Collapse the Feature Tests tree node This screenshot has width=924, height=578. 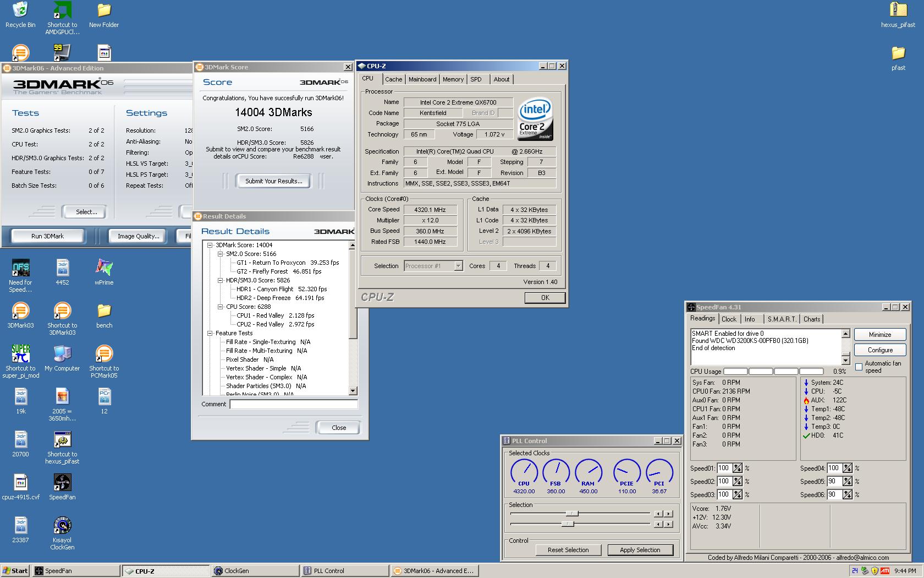click(x=210, y=333)
